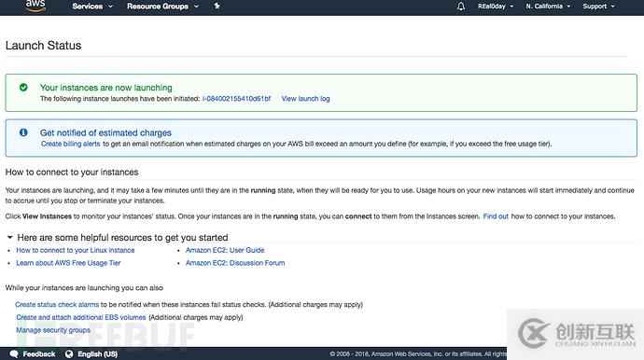Collapse the helpful resources section triangle

click(x=10, y=237)
